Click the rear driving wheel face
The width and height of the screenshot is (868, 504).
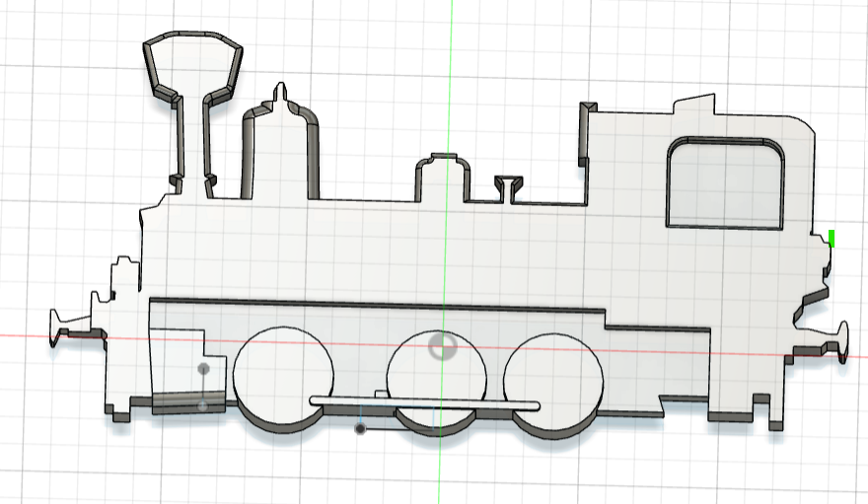click(x=553, y=382)
